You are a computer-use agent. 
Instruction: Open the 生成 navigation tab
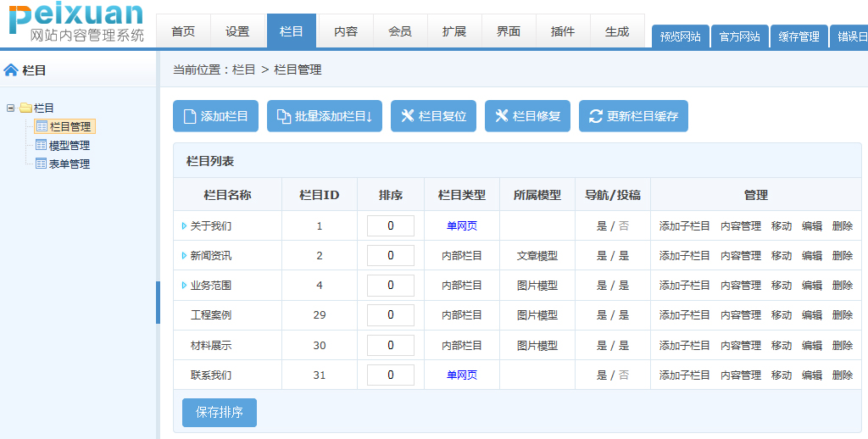(617, 31)
